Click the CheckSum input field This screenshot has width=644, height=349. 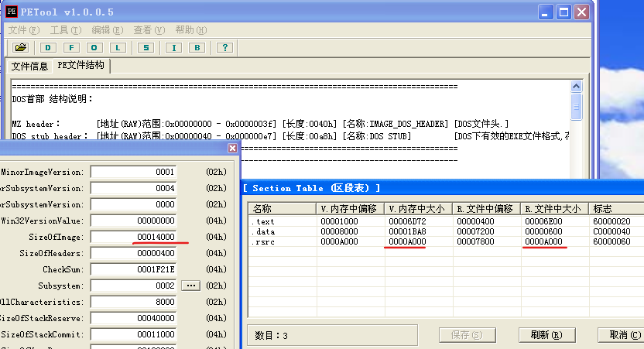(x=133, y=269)
